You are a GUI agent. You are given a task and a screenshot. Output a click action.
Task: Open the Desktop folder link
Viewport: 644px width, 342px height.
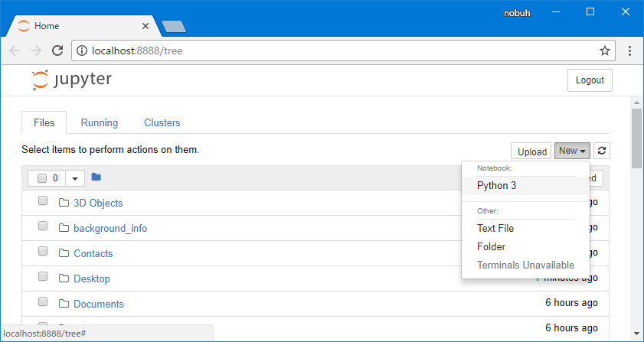(x=92, y=278)
